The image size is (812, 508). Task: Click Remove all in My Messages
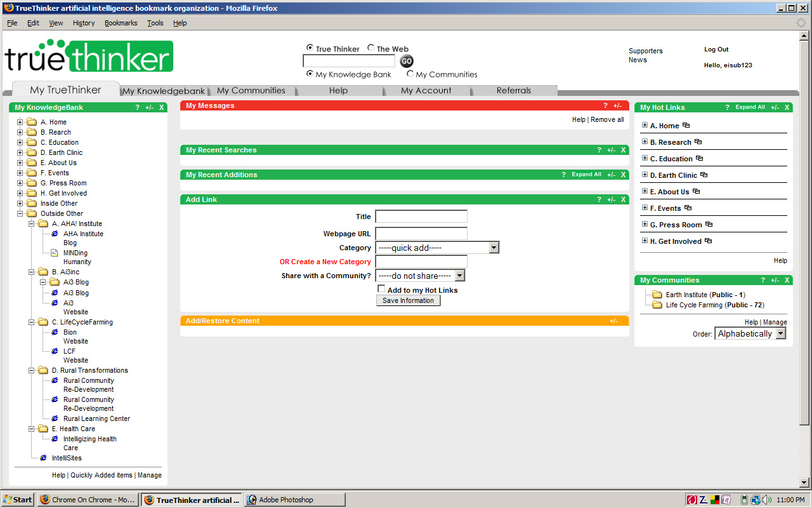[x=607, y=119]
